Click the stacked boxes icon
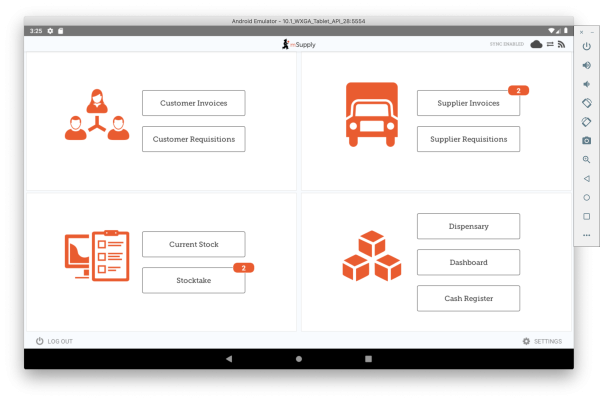The width and height of the screenshot is (600, 401). 371,256
